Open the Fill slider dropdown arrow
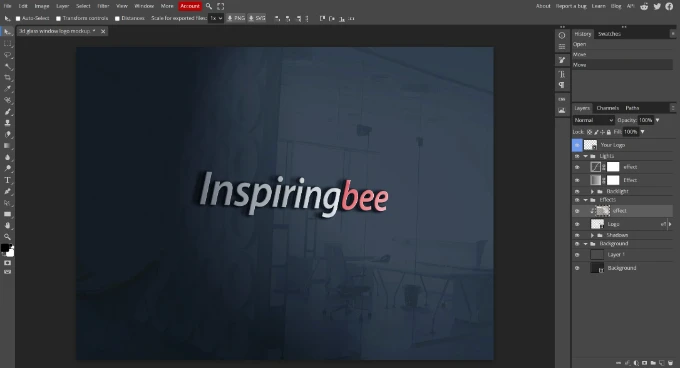The image size is (680, 368). pos(643,132)
